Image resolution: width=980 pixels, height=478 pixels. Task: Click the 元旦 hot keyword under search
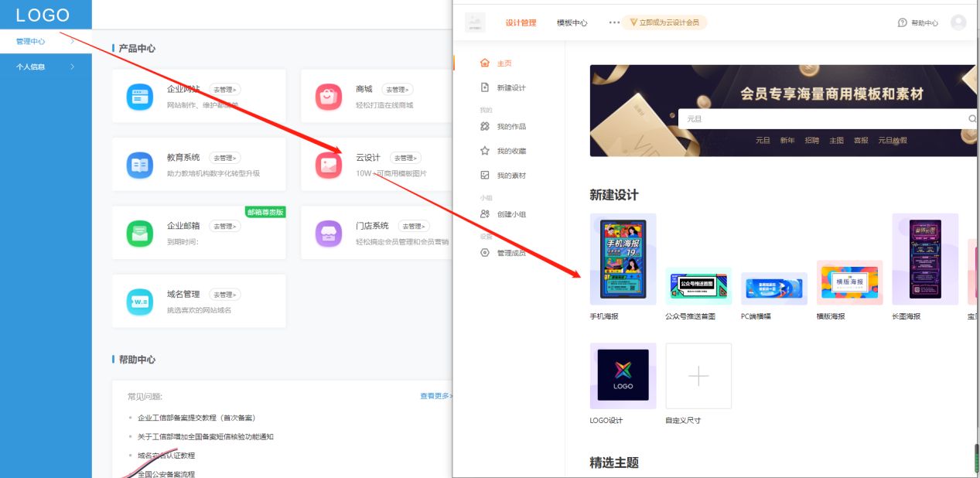pyautogui.click(x=763, y=141)
